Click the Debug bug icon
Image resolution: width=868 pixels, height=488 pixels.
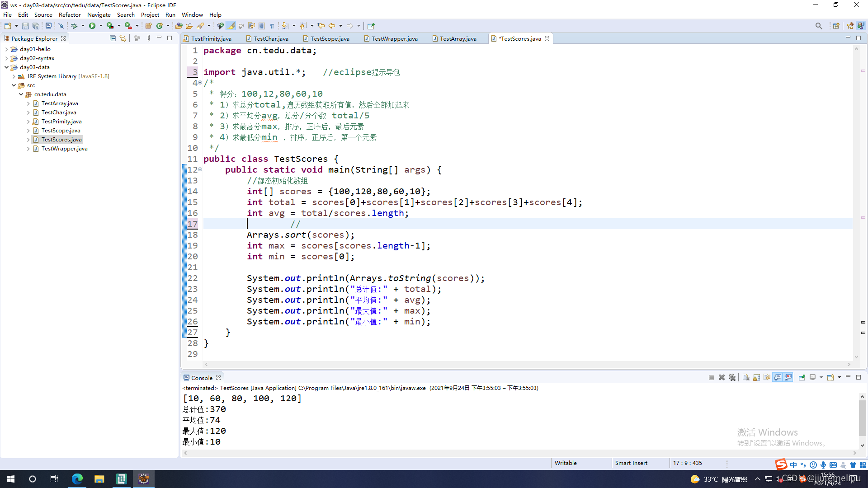(x=74, y=26)
